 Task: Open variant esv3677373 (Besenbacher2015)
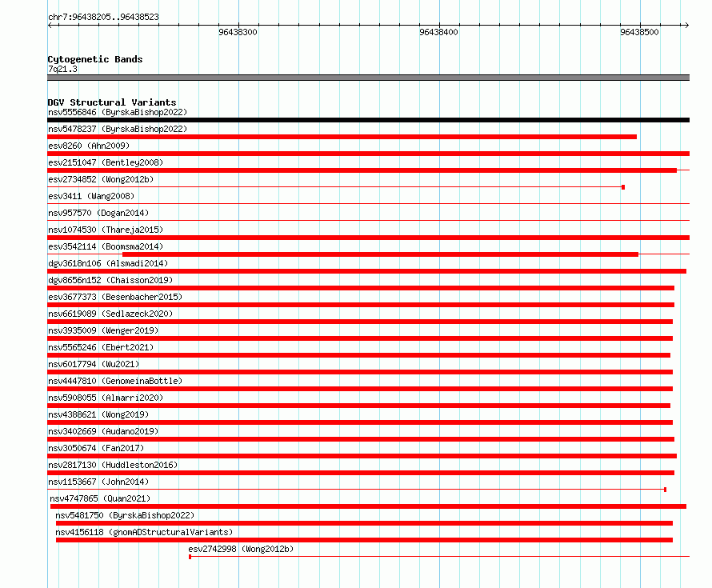tap(115, 297)
